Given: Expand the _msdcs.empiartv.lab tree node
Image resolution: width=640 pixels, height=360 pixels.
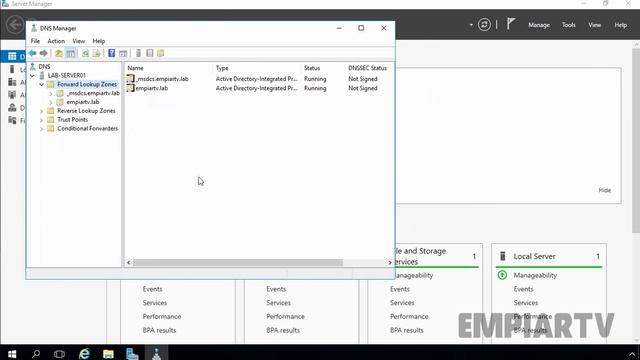Looking at the screenshot, I should tap(51, 93).
